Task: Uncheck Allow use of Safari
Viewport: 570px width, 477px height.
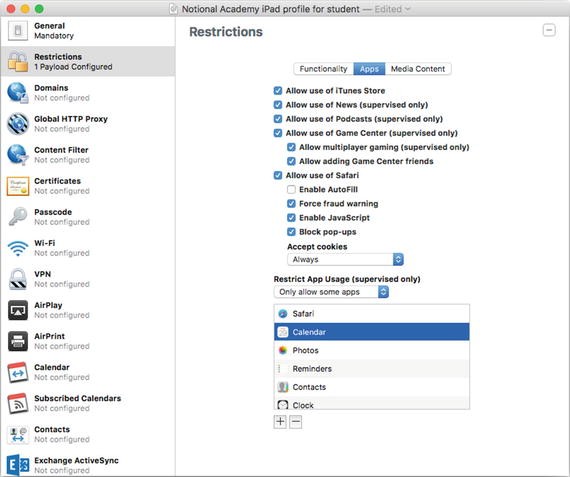Action: [278, 175]
